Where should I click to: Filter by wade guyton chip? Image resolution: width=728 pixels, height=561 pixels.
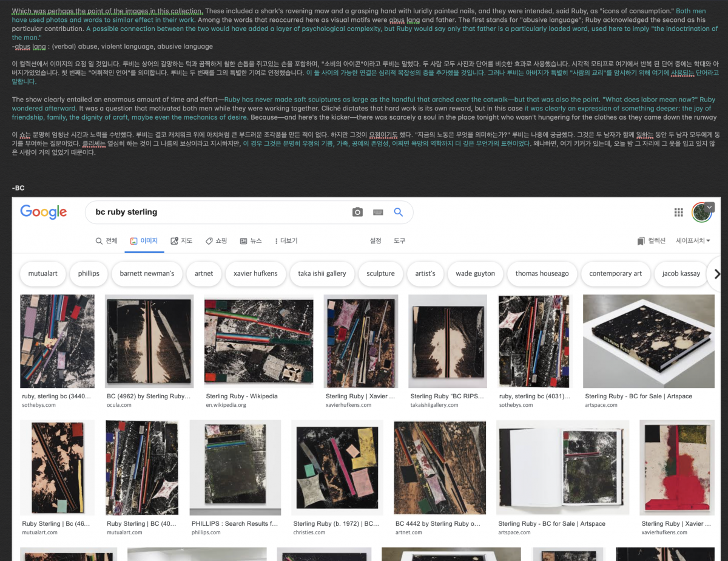476,274
